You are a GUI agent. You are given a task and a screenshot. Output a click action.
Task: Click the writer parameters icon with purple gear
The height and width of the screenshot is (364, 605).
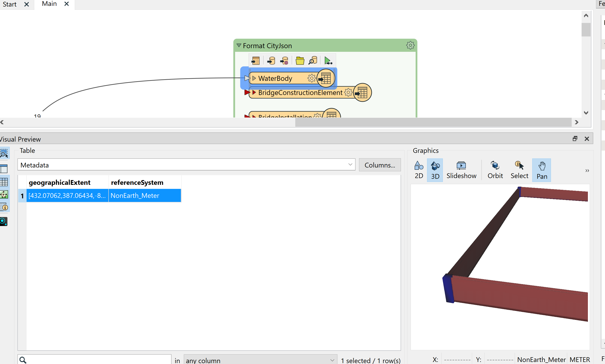[x=284, y=61]
